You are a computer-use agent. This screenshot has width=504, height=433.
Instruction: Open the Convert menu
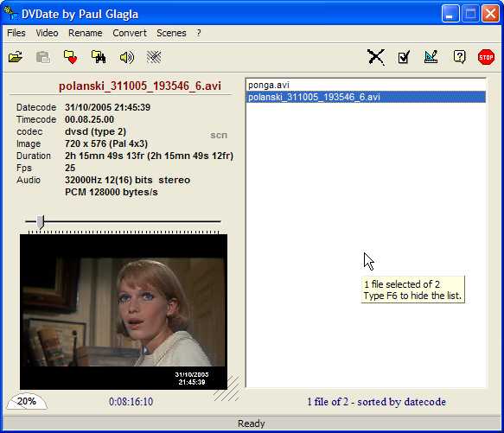tap(130, 33)
